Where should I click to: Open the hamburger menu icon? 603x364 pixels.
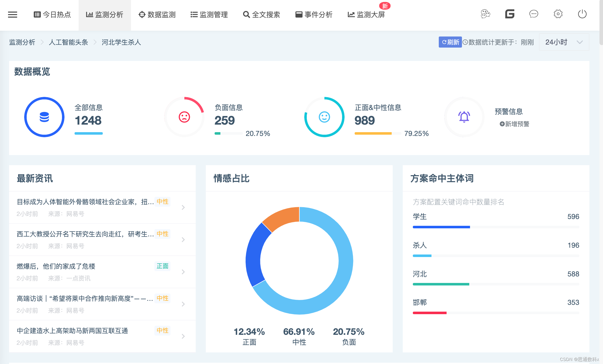pos(13,15)
